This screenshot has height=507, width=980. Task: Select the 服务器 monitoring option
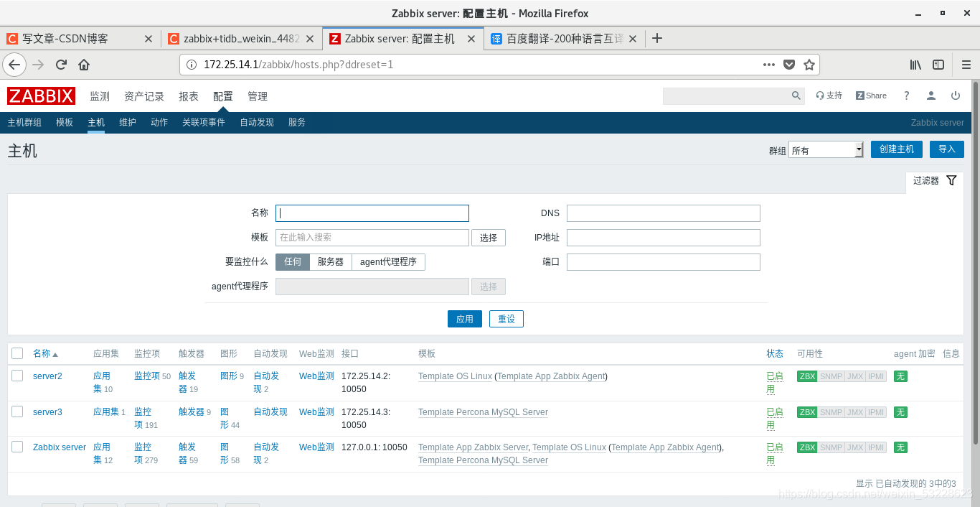tap(331, 262)
